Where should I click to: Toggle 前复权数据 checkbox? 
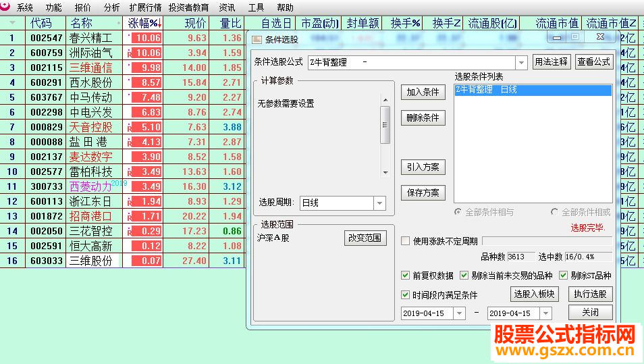(406, 276)
